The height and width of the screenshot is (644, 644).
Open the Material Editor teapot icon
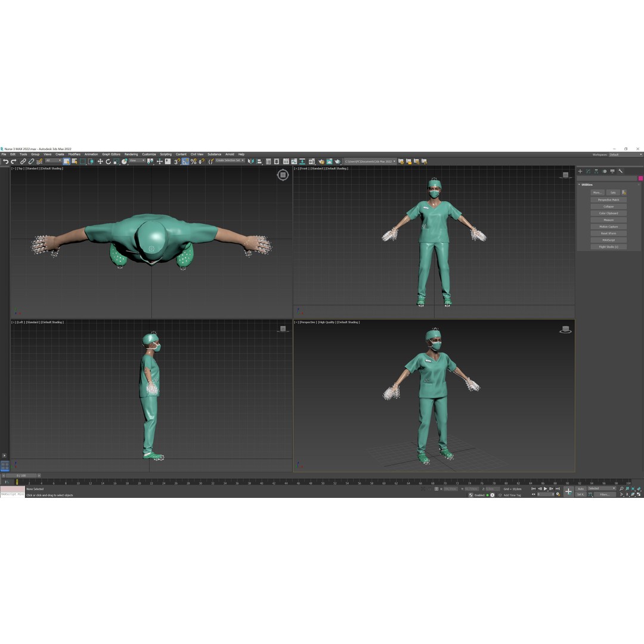point(312,162)
